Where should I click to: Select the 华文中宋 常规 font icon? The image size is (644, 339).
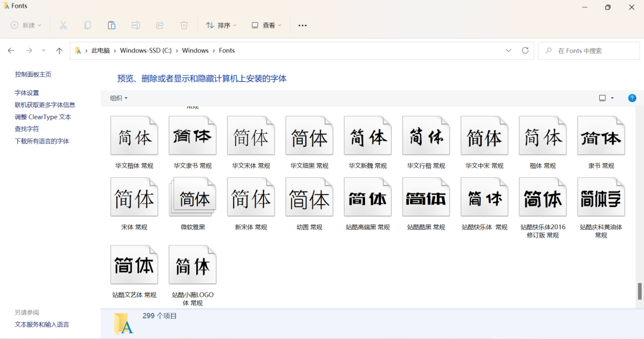484,136
